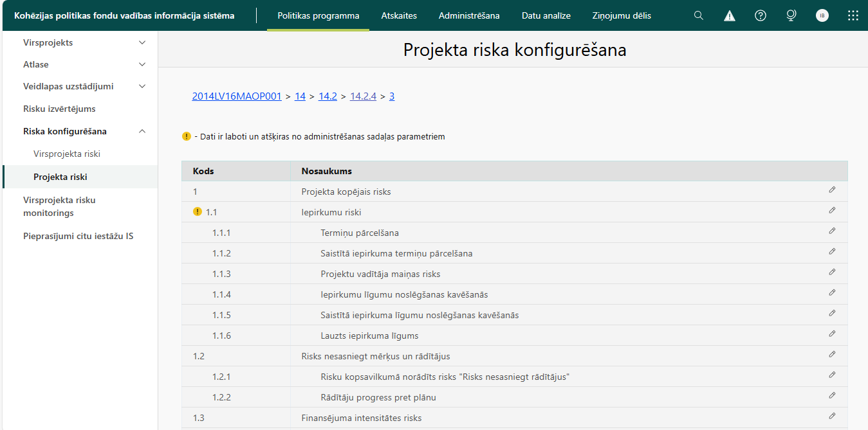Open the Administrēšana tab
This screenshot has width=868, height=430.
(x=469, y=15)
